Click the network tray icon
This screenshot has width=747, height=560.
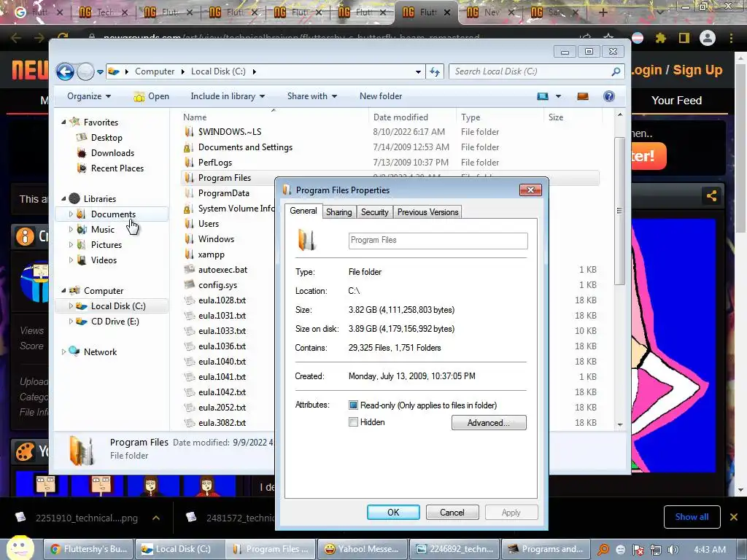[x=655, y=550]
